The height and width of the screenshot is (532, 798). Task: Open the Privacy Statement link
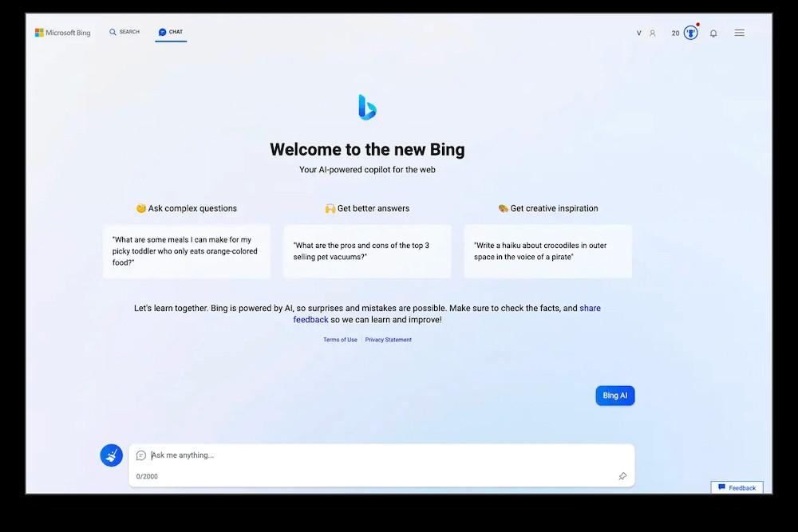pos(389,340)
